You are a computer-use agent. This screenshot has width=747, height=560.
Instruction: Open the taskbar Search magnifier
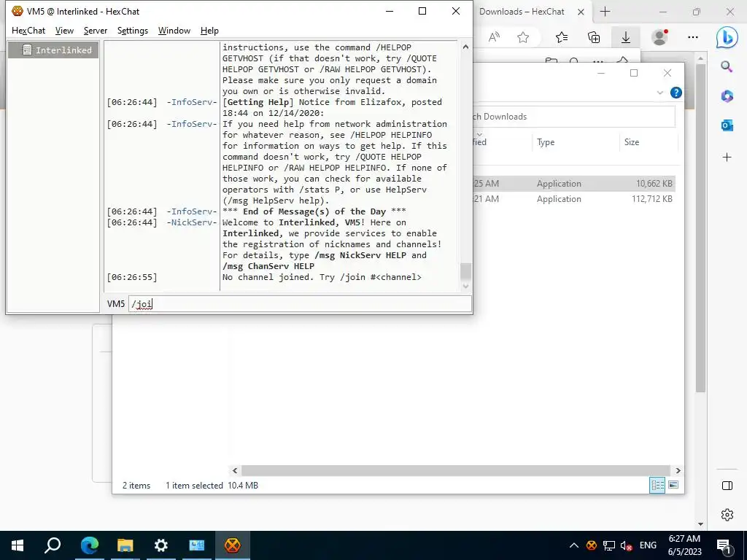click(x=53, y=545)
